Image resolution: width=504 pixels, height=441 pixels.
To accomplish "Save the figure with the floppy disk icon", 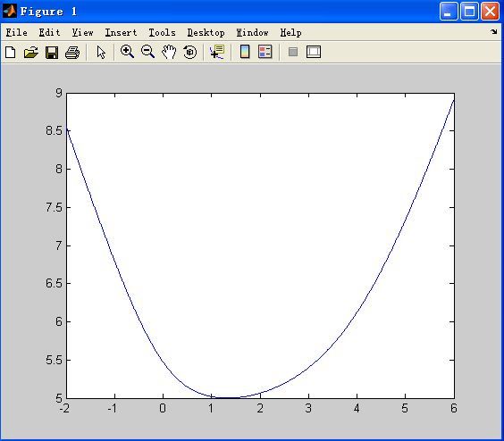I will [x=52, y=52].
